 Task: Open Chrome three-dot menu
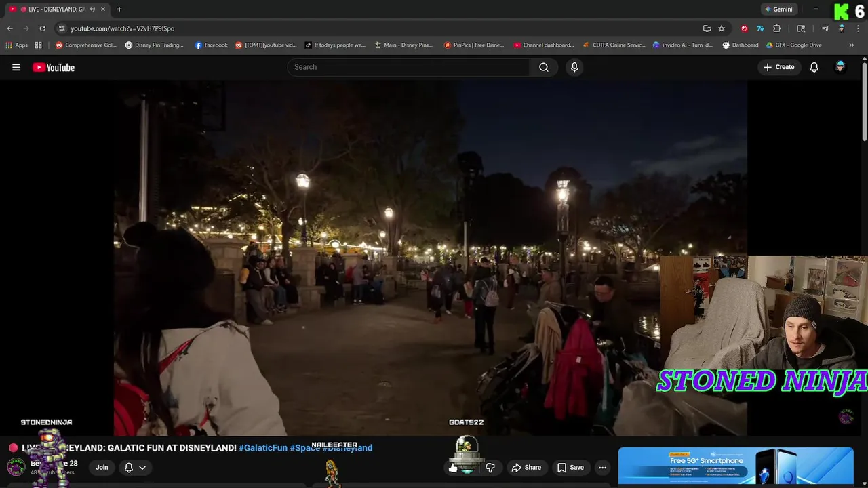tap(858, 28)
